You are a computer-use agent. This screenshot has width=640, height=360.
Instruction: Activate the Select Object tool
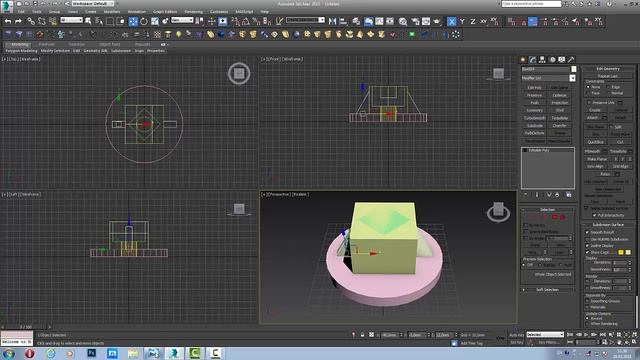point(88,21)
